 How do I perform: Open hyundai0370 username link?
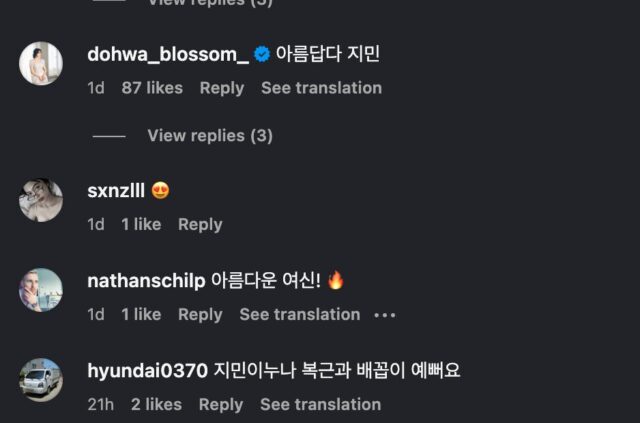(x=147, y=371)
